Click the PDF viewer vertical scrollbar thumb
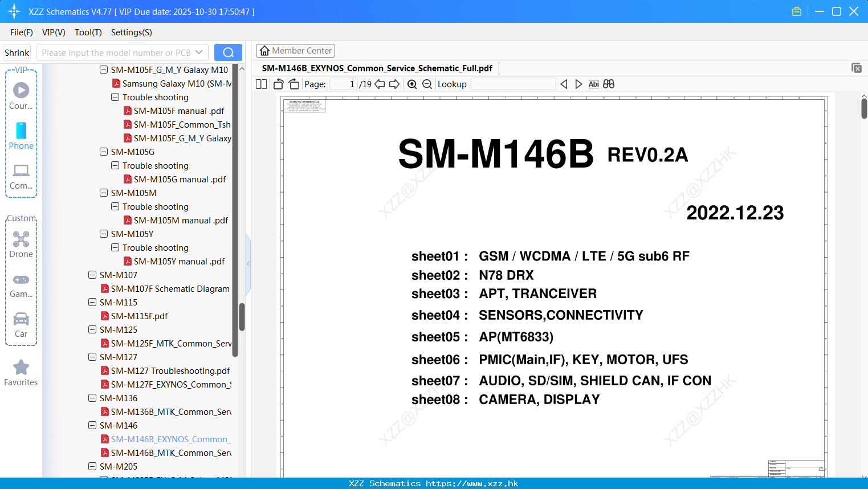The image size is (868, 489). (864, 108)
